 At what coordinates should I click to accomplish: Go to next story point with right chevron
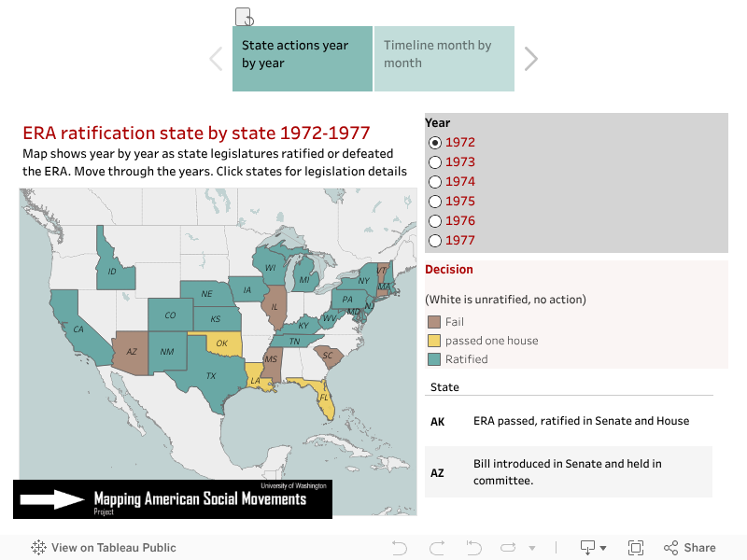[x=531, y=59]
